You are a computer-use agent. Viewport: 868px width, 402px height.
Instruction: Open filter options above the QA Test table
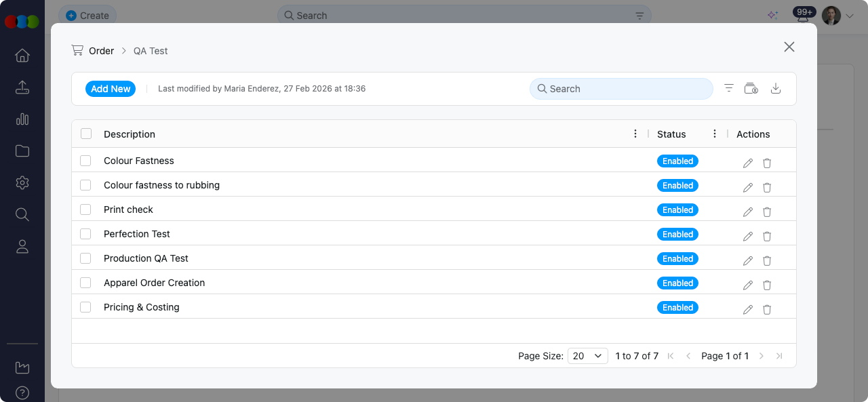tap(728, 88)
